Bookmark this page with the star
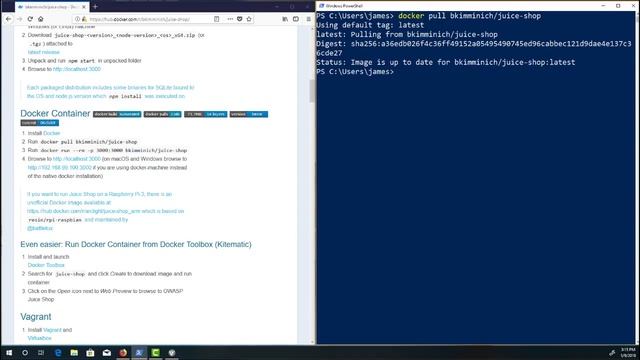640x360 pixels. (249, 19)
